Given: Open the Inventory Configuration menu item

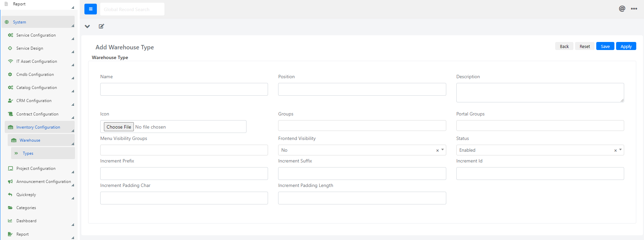Looking at the screenshot, I should coord(40,127).
